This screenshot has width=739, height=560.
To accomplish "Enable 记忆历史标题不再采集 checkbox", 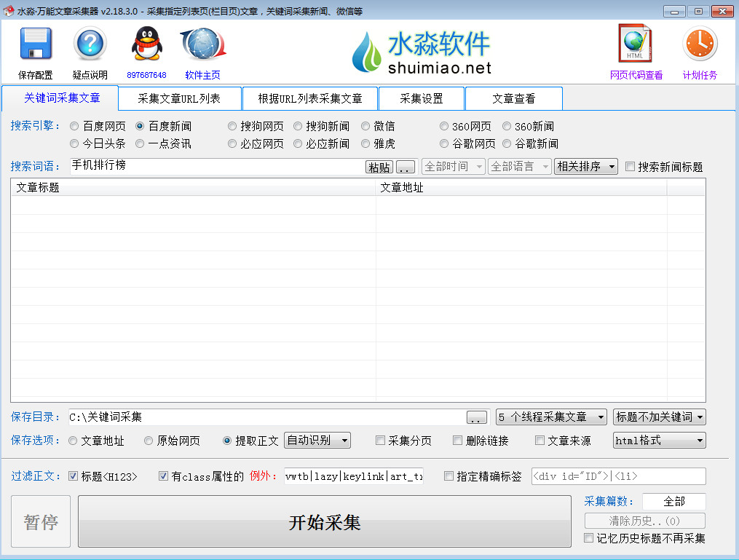I will point(588,538).
